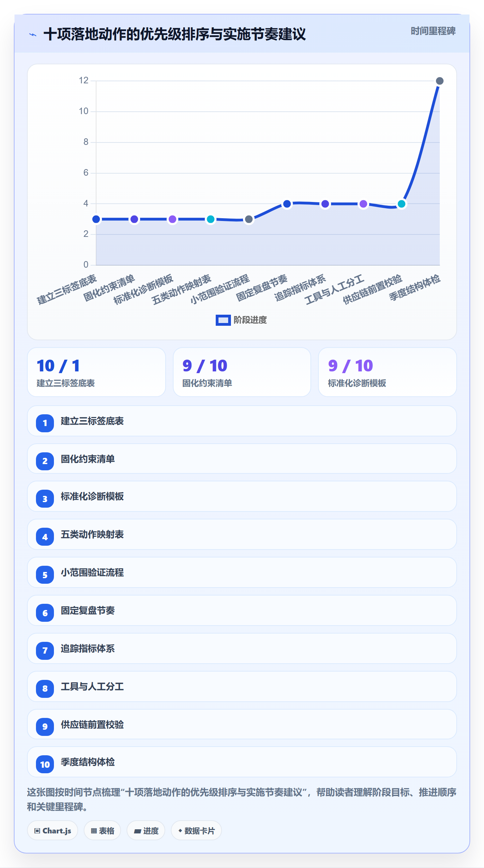484x868 pixels.
Task: Click the description paragraph starting with 这张图按时间节点
Action: [x=242, y=800]
